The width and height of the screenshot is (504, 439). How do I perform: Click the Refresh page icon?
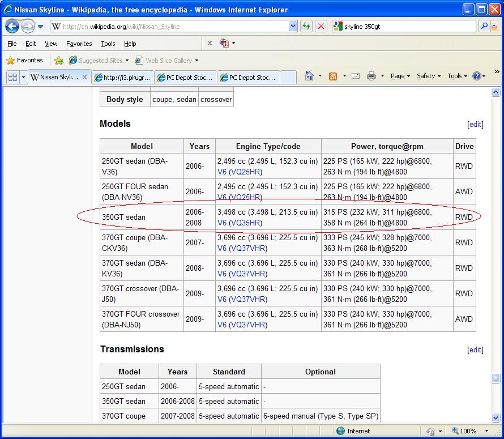coord(306,27)
